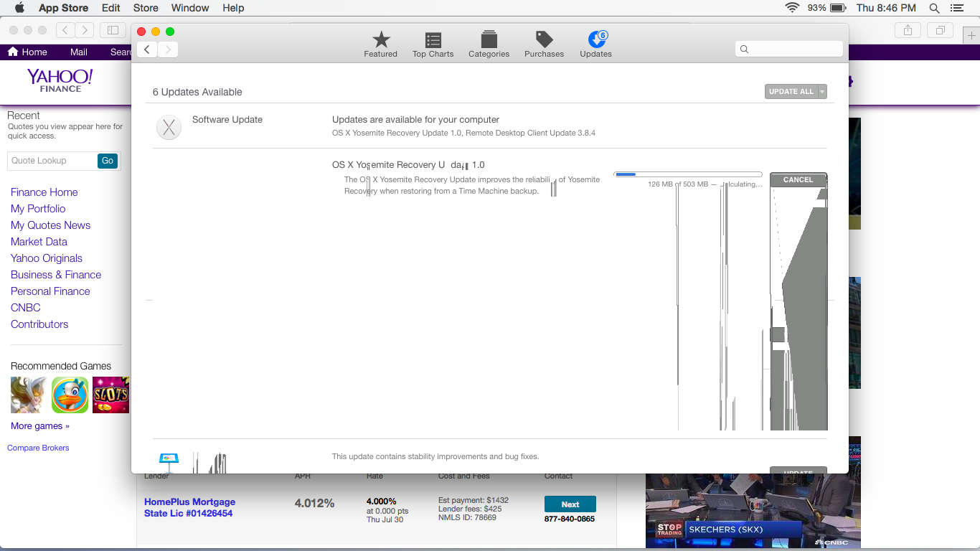Screen dimensions: 980x551
Task: Click the Yahoo Finance logo
Action: 60,80
